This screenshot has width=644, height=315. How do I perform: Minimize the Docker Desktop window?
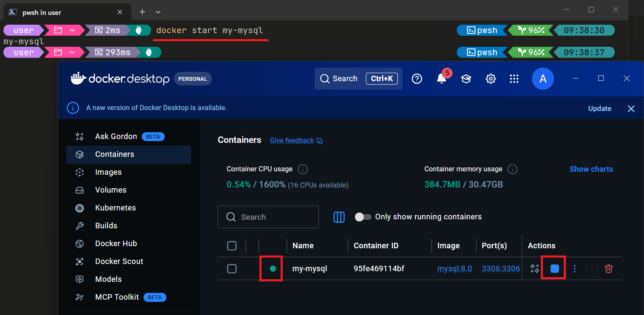(575, 78)
